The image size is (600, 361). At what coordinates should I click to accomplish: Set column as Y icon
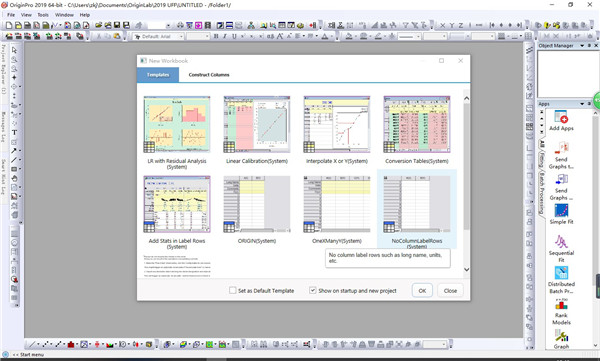click(x=452, y=25)
